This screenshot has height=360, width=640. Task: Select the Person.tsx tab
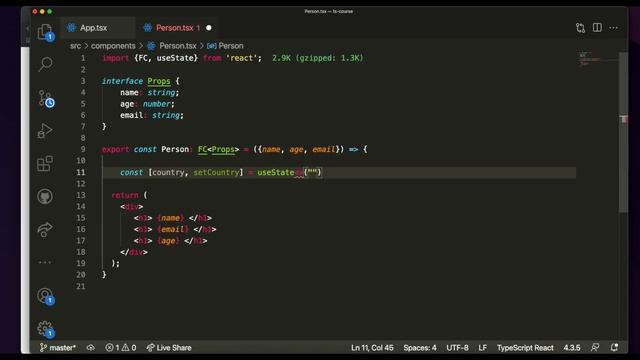point(174,28)
